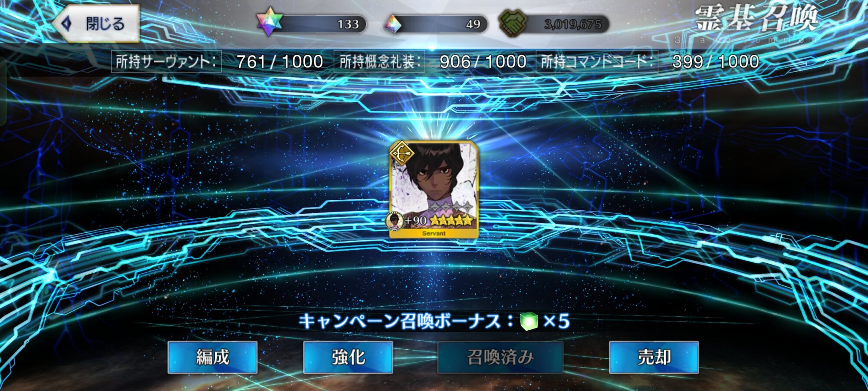Tap the small round portrait beside +90
This screenshot has height=391, width=868.
point(395,220)
